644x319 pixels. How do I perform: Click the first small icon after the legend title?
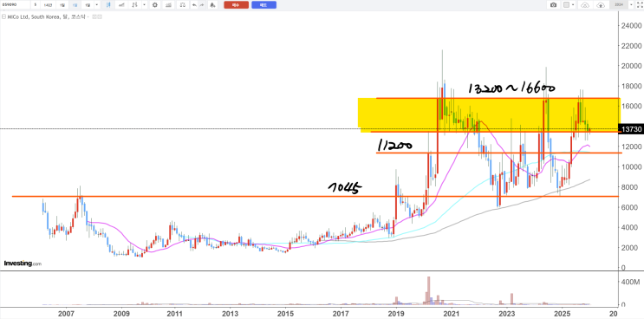pyautogui.click(x=94, y=16)
